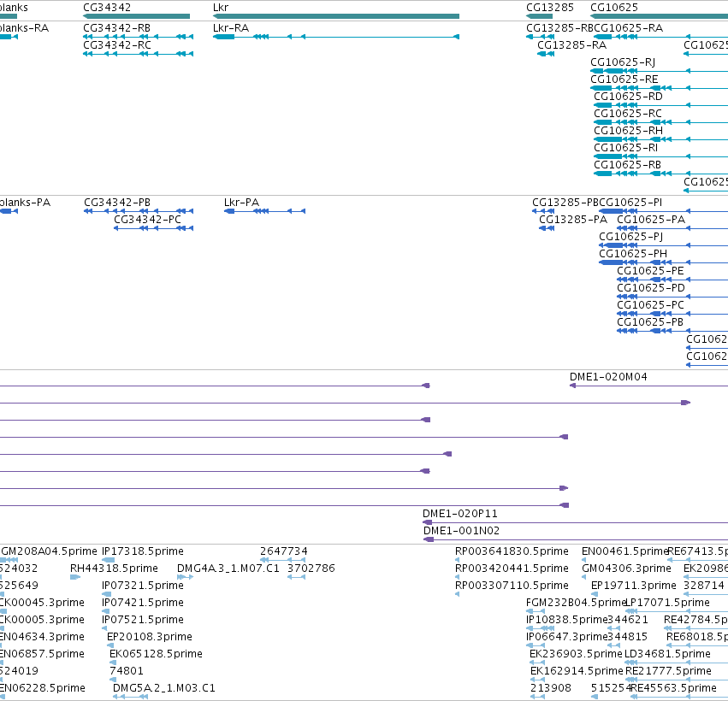Select protein CG10625-PB
Screen dimensions: 728x701
(x=650, y=322)
